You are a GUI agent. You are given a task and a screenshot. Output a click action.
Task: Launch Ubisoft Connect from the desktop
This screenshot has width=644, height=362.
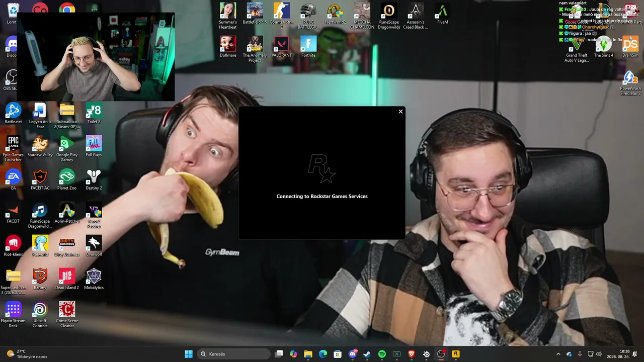(x=40, y=315)
